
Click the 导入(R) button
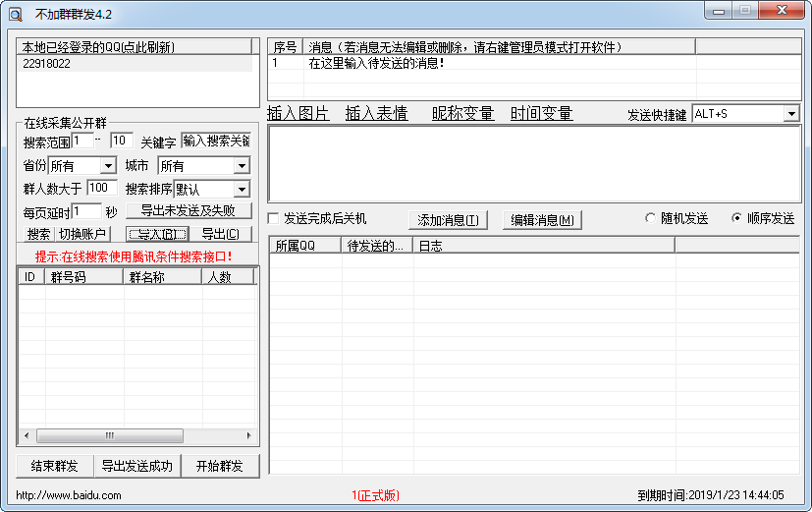tap(157, 234)
